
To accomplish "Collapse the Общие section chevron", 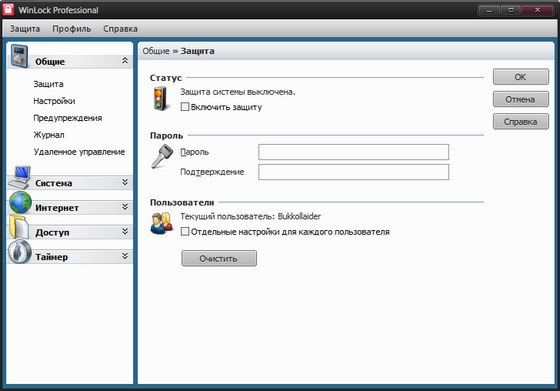I will pyautogui.click(x=125, y=61).
